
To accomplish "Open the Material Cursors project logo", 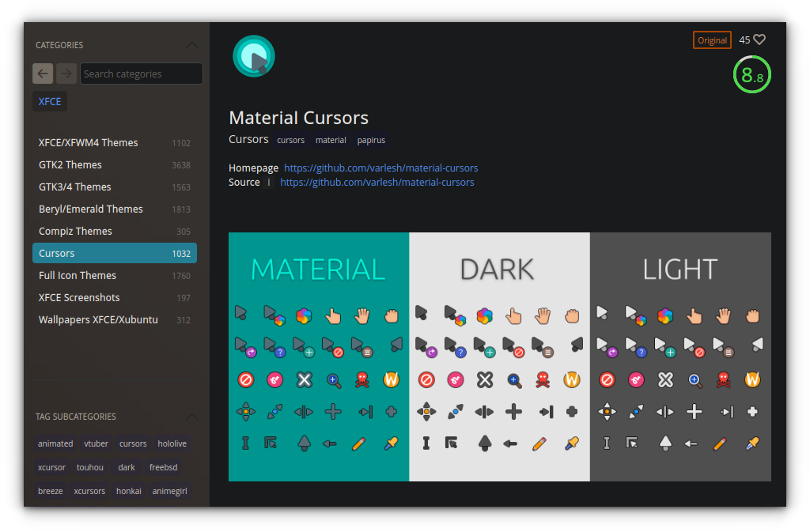I will pyautogui.click(x=253, y=55).
